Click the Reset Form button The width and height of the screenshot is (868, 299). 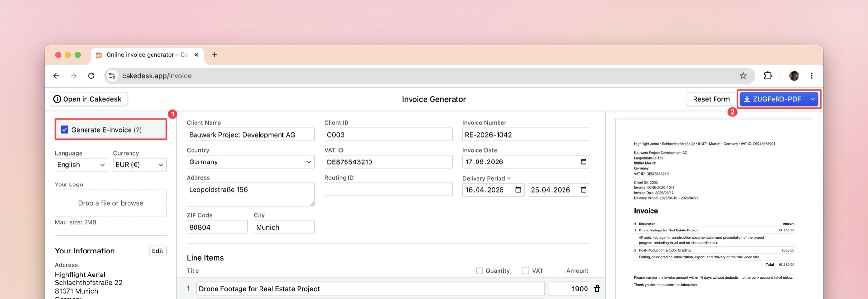[x=711, y=99]
